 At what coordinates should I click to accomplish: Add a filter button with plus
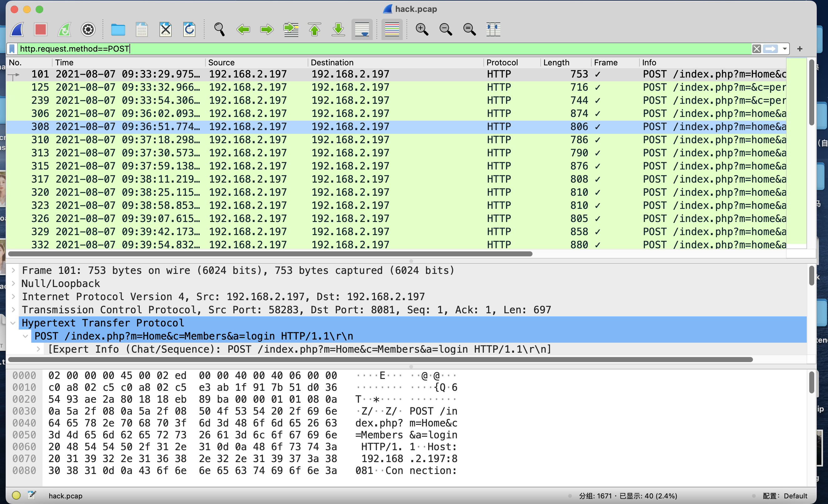click(x=800, y=49)
